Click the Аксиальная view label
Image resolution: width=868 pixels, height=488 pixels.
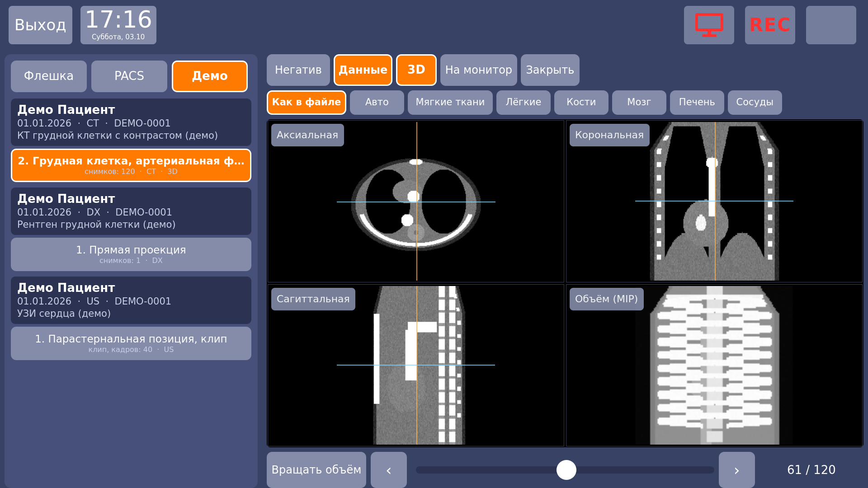click(x=307, y=135)
